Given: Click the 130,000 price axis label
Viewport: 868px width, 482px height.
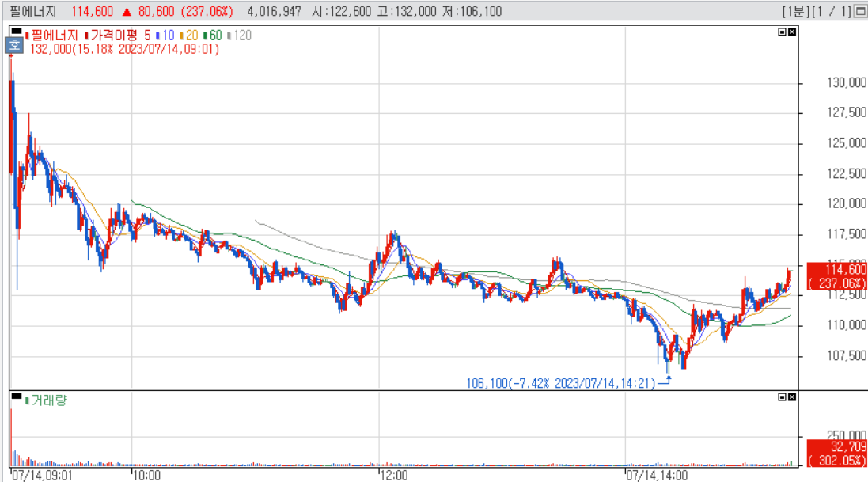Looking at the screenshot, I should (847, 83).
